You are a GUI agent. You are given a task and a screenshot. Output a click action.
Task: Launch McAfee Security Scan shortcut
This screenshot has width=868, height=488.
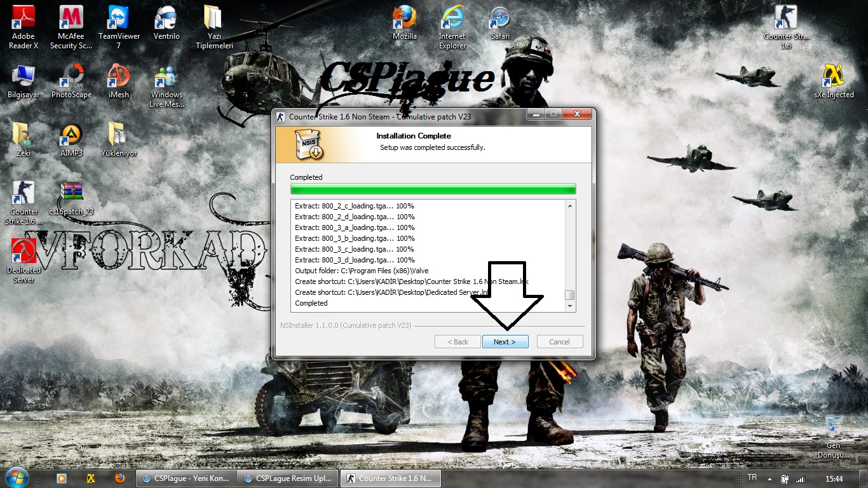click(71, 20)
